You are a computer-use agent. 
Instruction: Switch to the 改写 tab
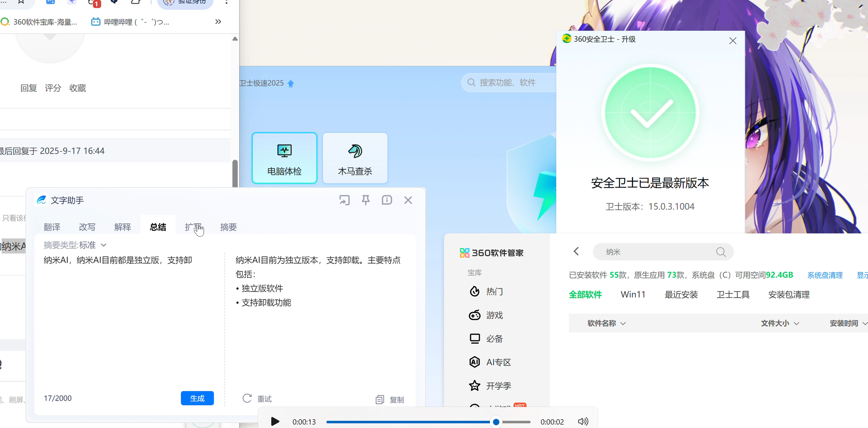pyautogui.click(x=87, y=227)
